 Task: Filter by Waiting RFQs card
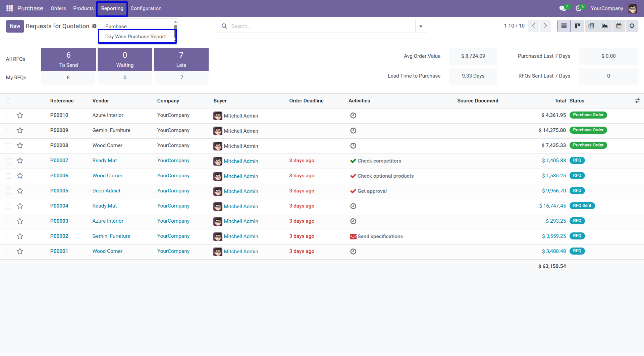125,59
